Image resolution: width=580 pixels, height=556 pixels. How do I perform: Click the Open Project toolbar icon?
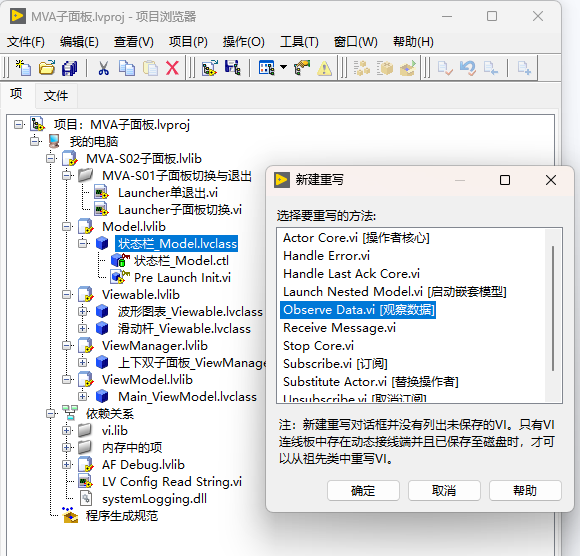[x=210, y=68]
